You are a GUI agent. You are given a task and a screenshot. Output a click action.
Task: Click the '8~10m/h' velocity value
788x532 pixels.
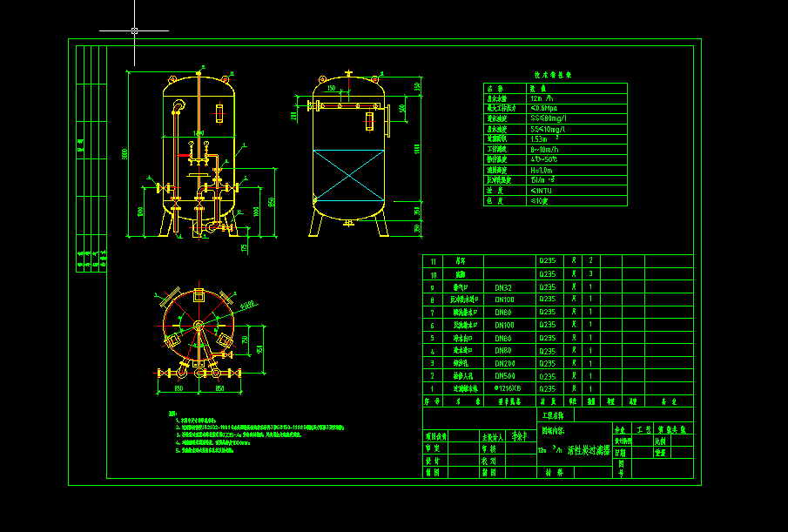click(x=544, y=150)
